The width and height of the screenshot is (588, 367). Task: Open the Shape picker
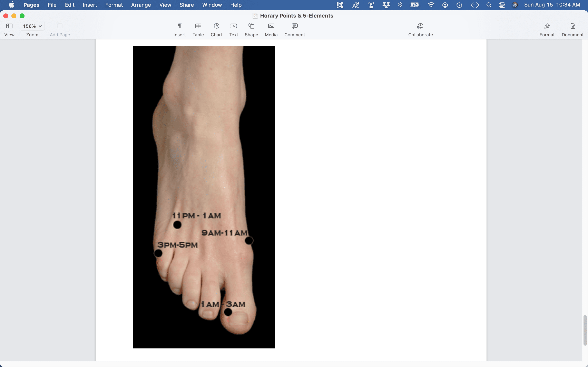coord(251,26)
